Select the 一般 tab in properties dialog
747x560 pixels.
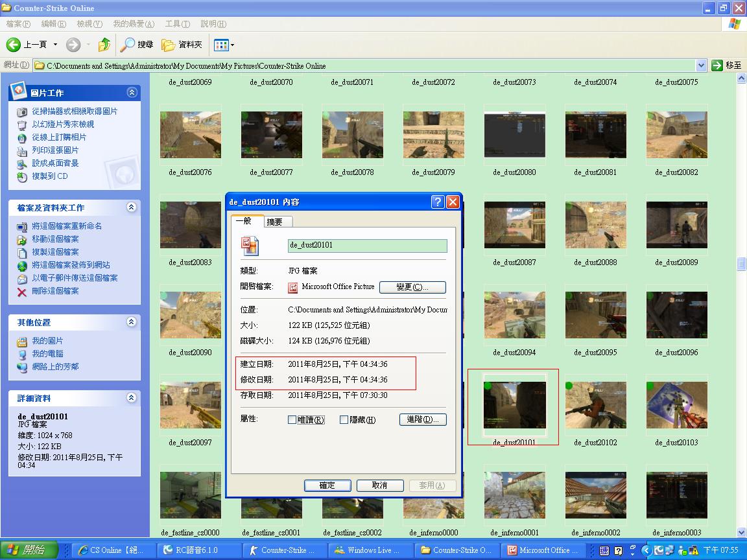pyautogui.click(x=246, y=221)
